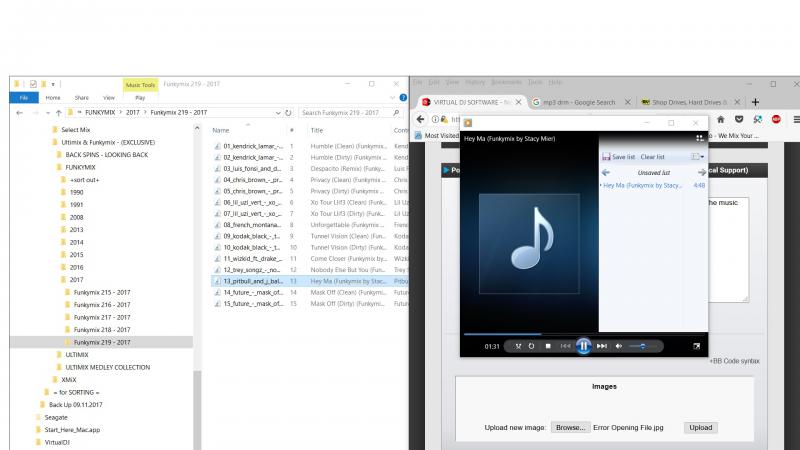Open the Play ribbon tab
This screenshot has width=800, height=450.
tap(140, 97)
